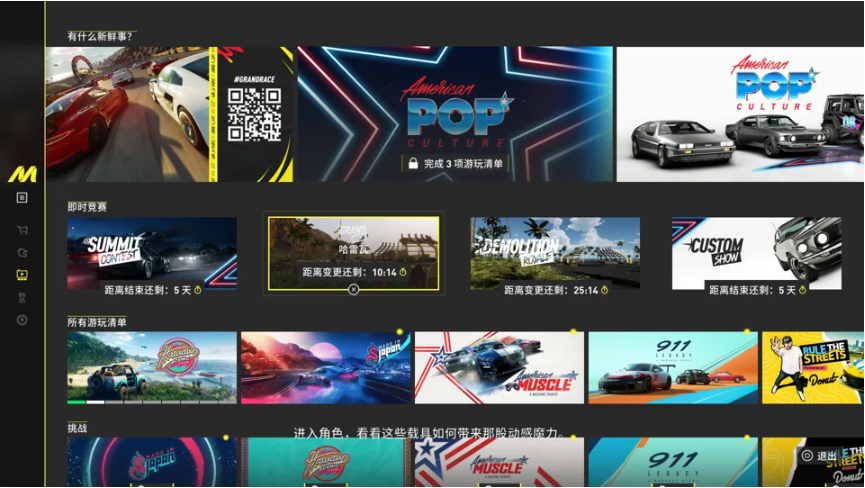Click the timer icon on Summit Contest card

pos(197,290)
